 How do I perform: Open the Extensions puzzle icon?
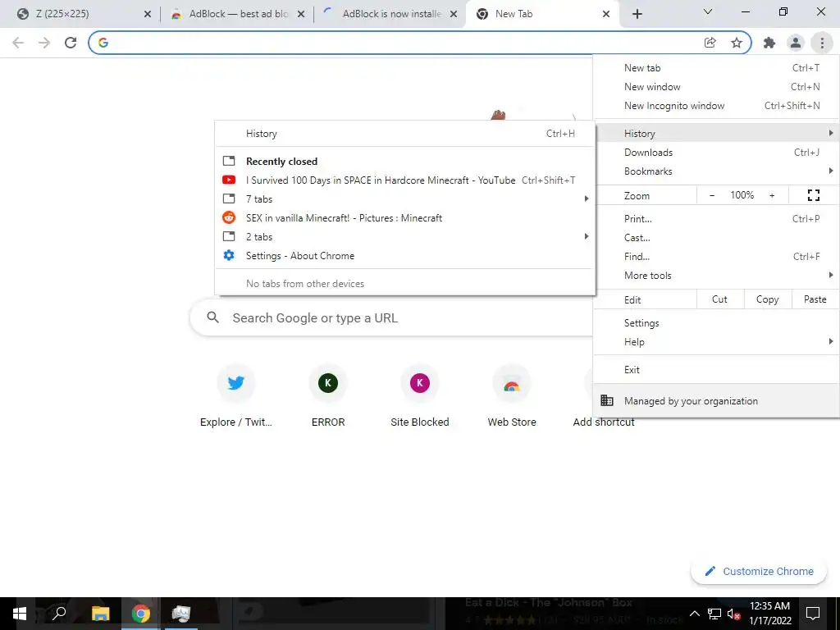769,43
